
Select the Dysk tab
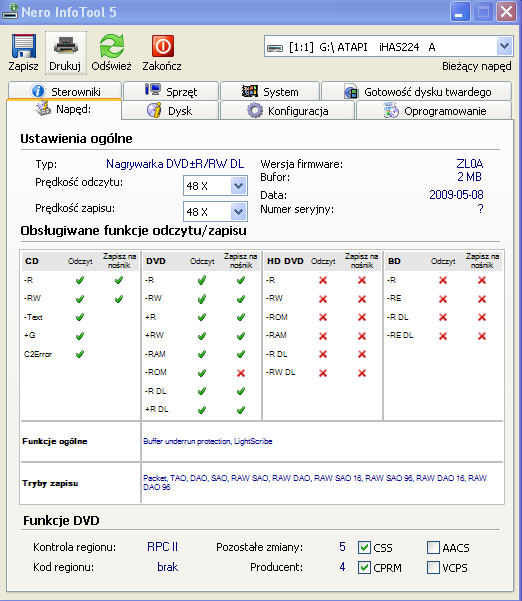coord(170,110)
